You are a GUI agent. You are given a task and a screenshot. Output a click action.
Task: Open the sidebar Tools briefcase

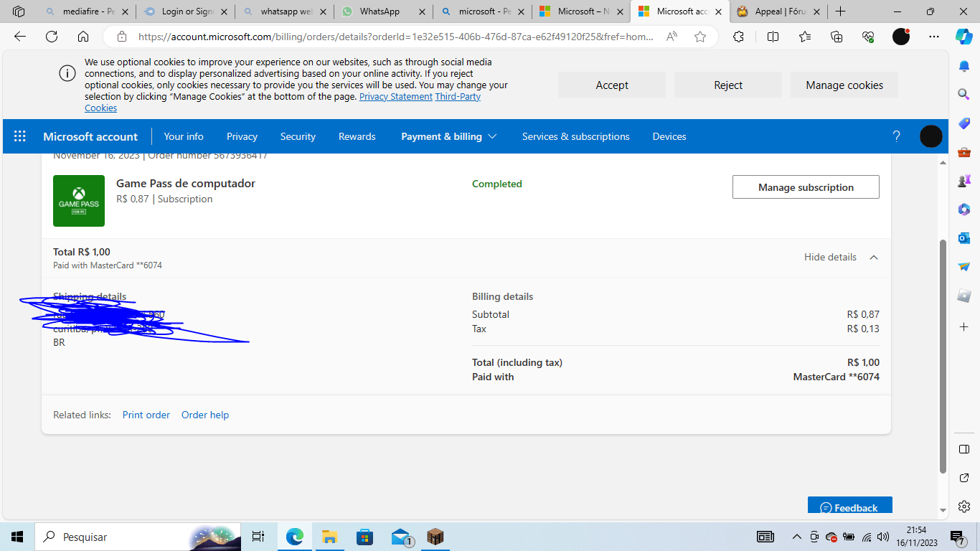964,152
